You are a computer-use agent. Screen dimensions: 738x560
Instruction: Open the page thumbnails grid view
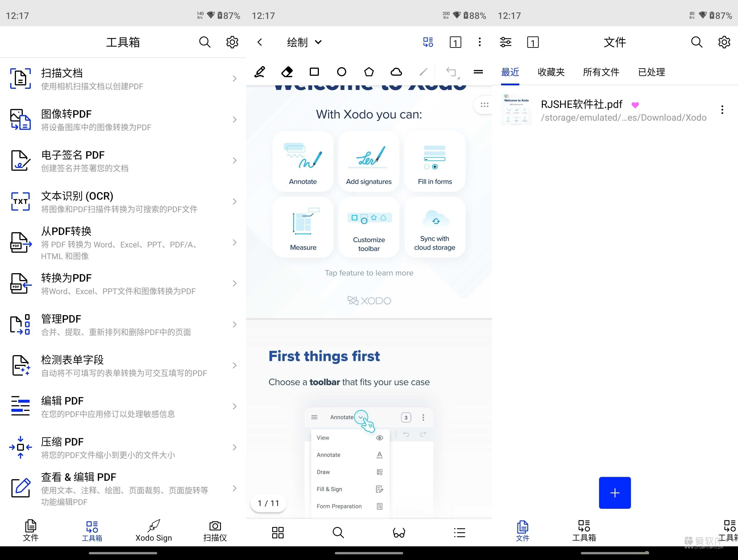click(x=278, y=533)
